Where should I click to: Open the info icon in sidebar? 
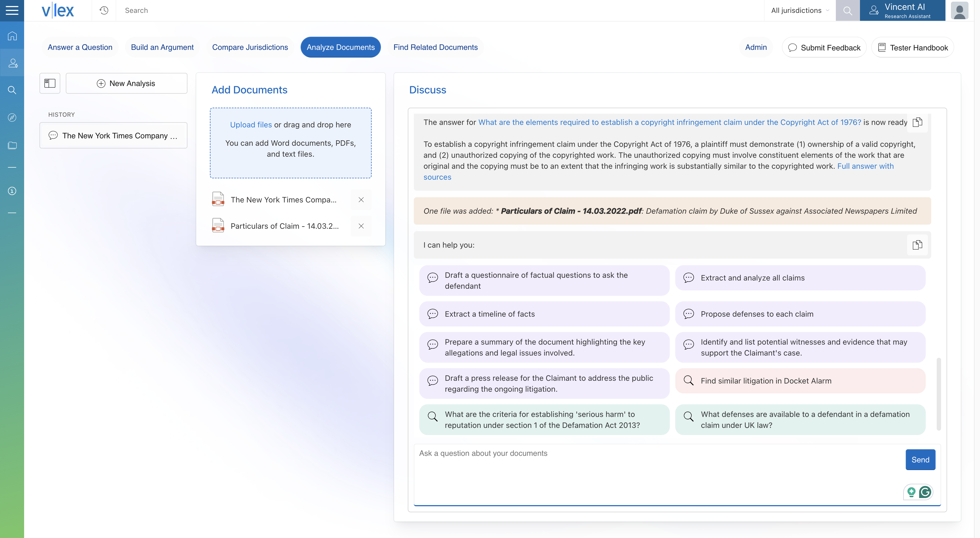(x=12, y=191)
